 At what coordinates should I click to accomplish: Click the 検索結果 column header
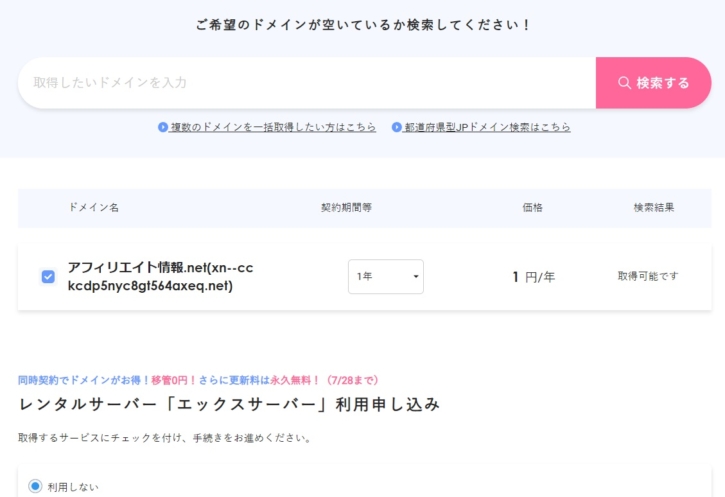point(654,208)
